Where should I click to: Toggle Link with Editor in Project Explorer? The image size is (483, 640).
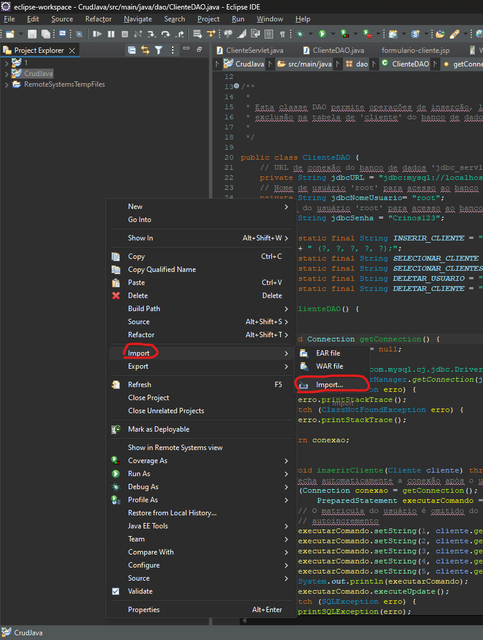pos(145,50)
